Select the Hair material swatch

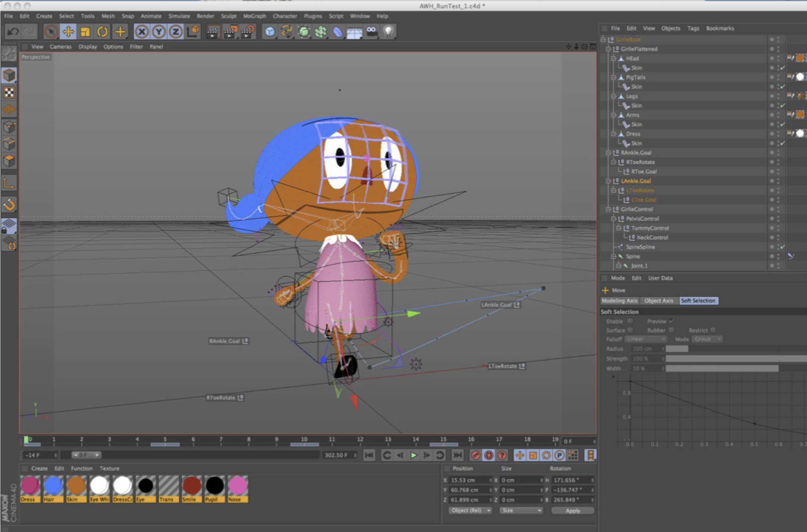[x=53, y=489]
